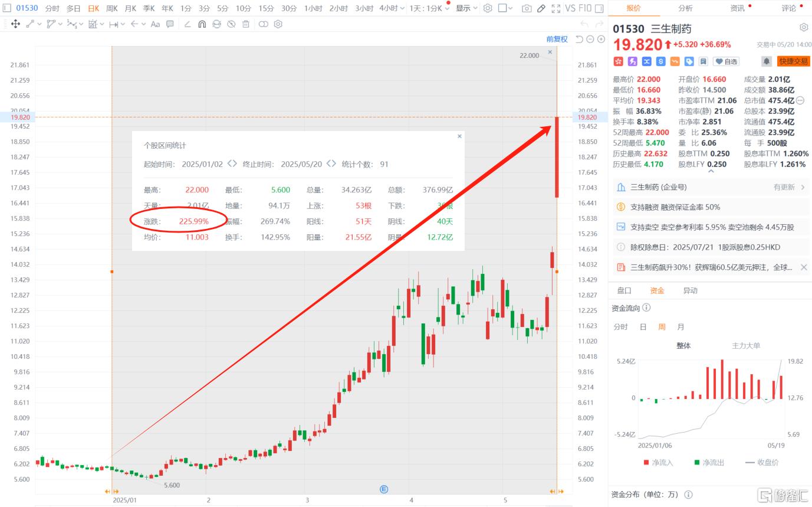Toggle the left sidebar panel icon
The height and width of the screenshot is (507, 812).
pos(7,8)
